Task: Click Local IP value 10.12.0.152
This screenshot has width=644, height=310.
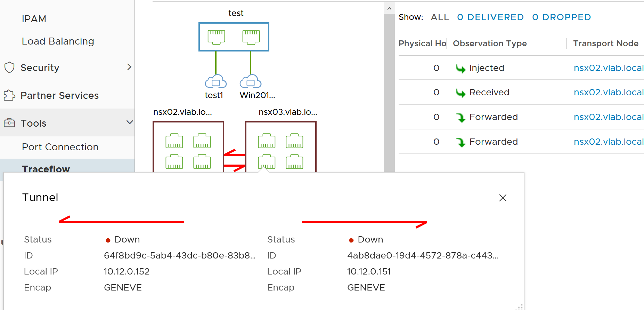Action: point(127,271)
